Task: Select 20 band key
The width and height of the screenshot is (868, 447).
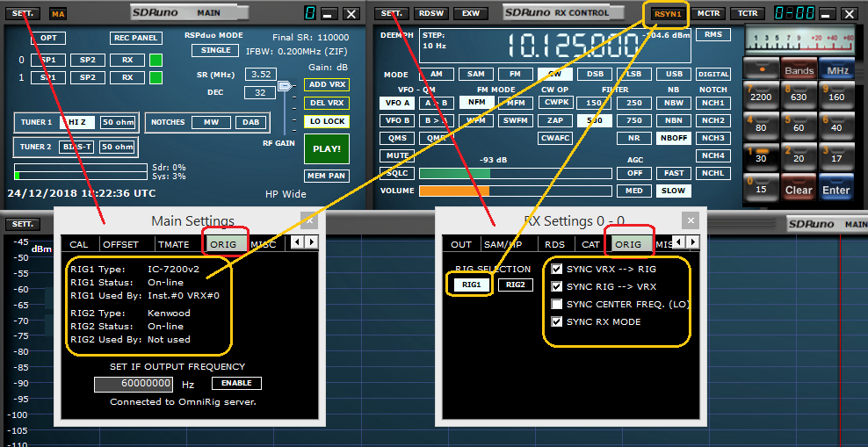Action: (x=799, y=155)
